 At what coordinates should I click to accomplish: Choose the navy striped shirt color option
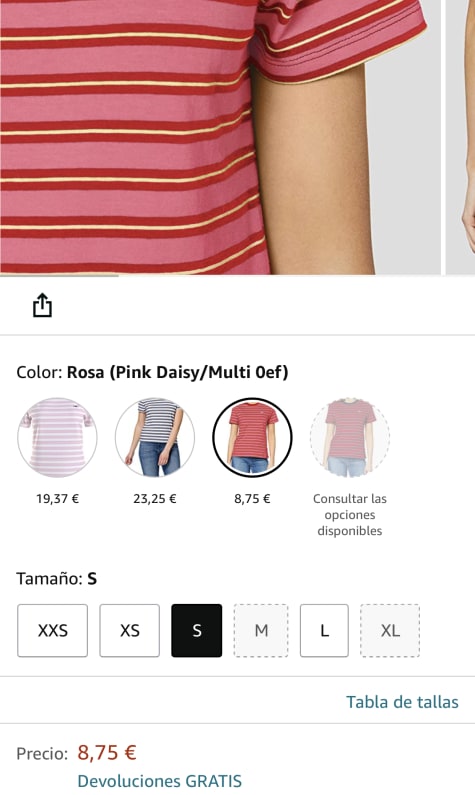tap(155, 438)
